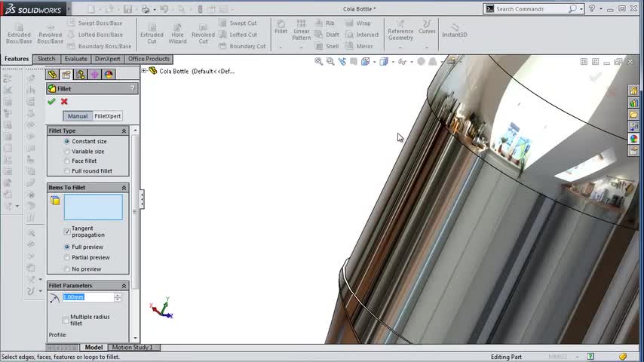Screen dimensions: 644x362
Task: Click the Manual fillet mode button
Action: [x=78, y=116]
